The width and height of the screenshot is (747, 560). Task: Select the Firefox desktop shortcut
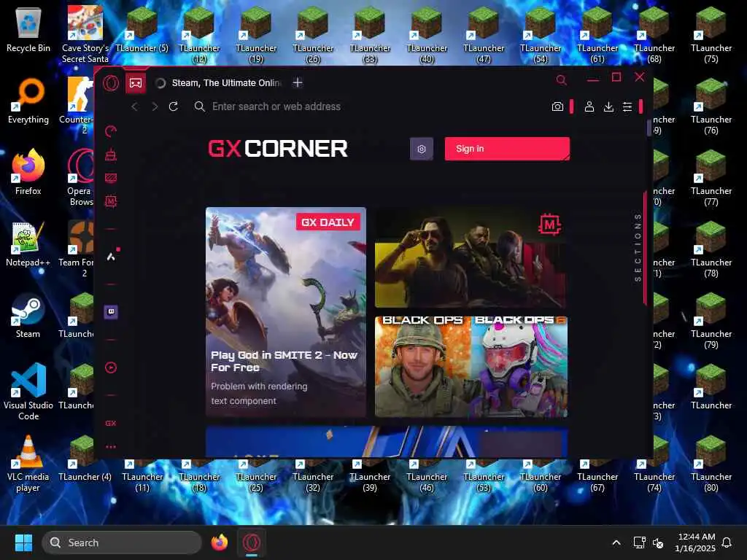click(28, 173)
